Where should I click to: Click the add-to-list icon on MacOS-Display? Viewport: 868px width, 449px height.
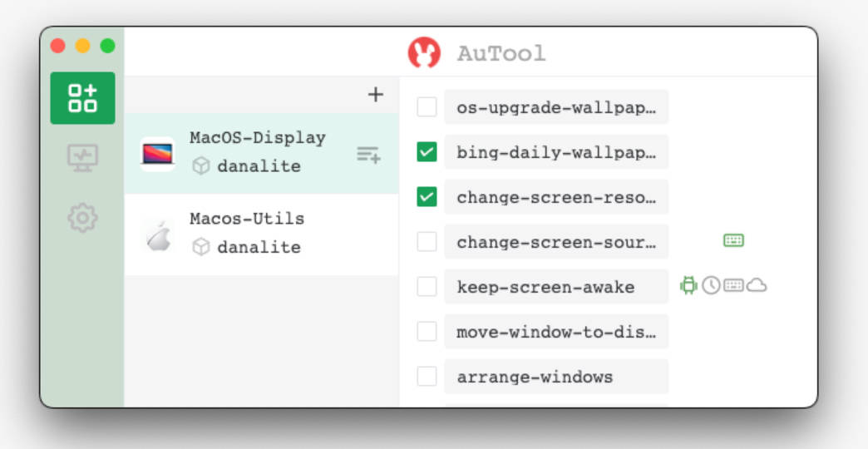pos(368,154)
